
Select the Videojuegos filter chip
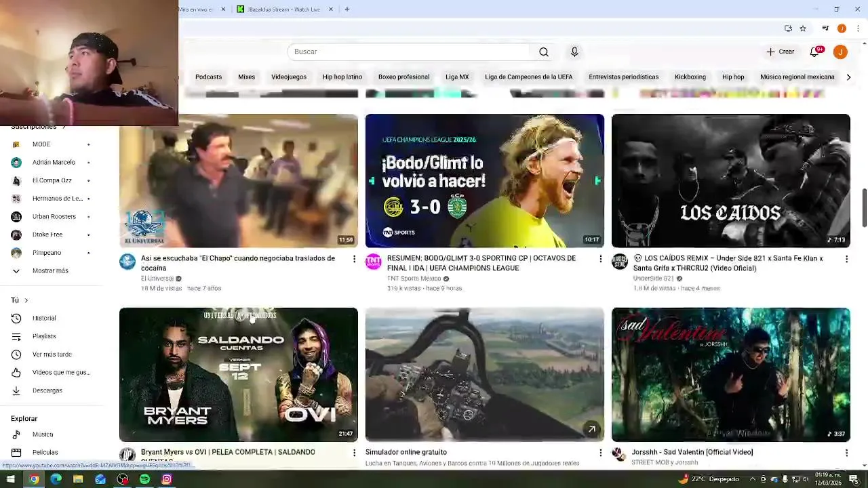coord(289,77)
